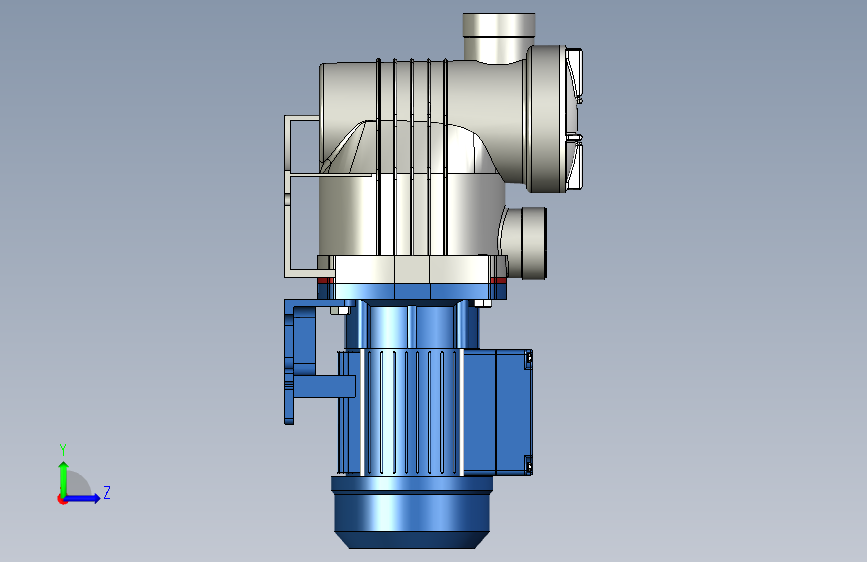Screen dimensions: 867x562
Task: Select the top cylindrical outlet port of the pump
Action: (499, 37)
